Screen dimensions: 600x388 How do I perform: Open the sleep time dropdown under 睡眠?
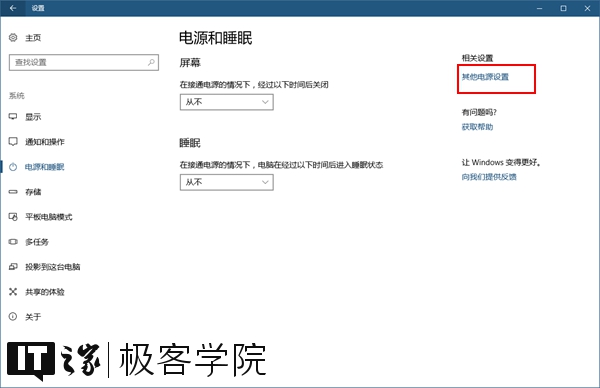tap(227, 182)
